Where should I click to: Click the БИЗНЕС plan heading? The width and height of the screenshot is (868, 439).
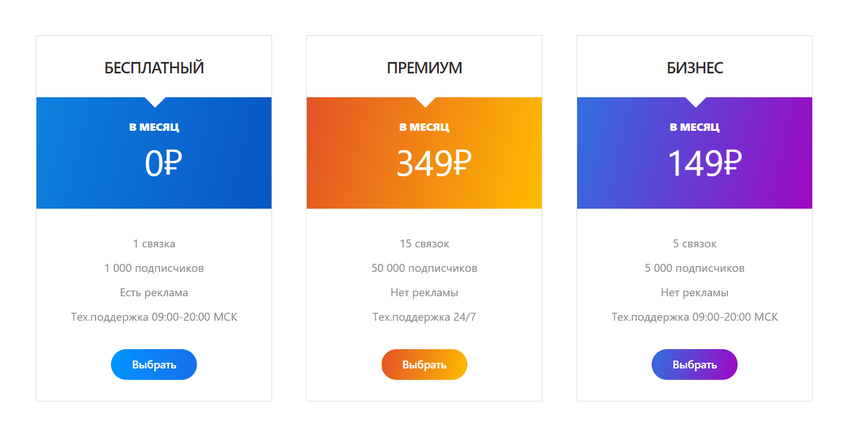tap(695, 68)
